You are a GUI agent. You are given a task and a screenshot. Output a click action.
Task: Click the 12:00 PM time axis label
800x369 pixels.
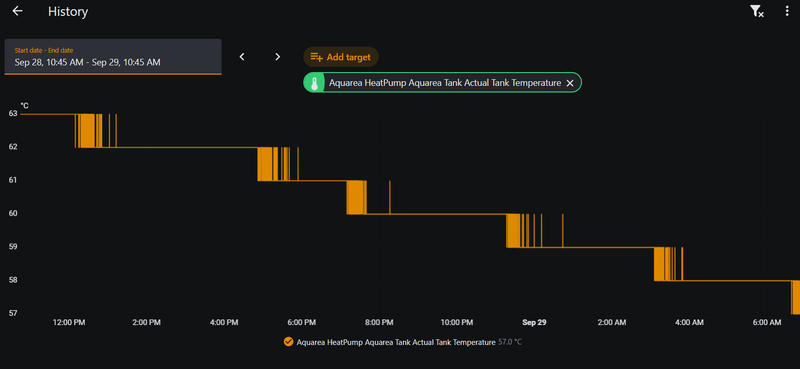tap(69, 323)
